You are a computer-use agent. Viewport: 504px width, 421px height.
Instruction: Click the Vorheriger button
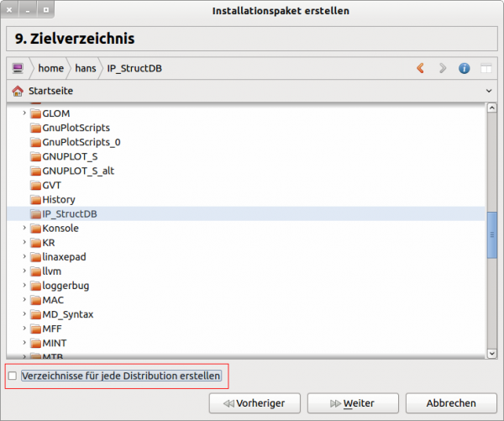pos(260,403)
